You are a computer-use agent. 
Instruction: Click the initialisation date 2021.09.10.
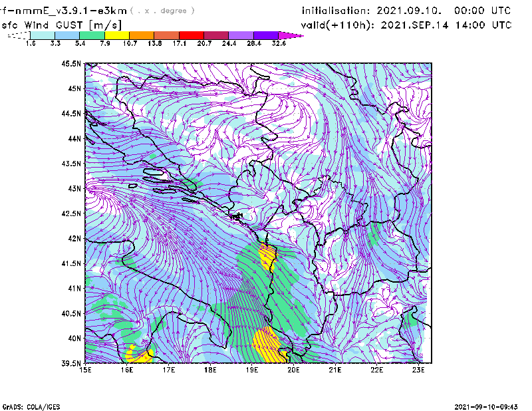click(x=409, y=11)
